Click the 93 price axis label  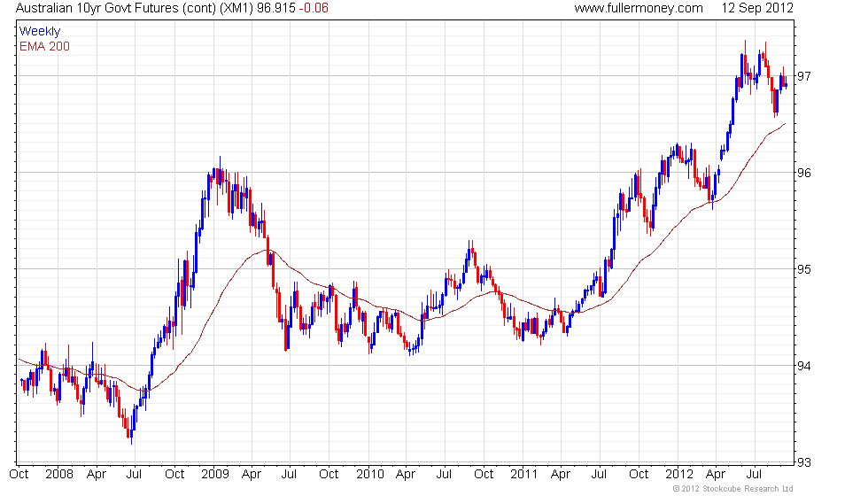pos(804,462)
